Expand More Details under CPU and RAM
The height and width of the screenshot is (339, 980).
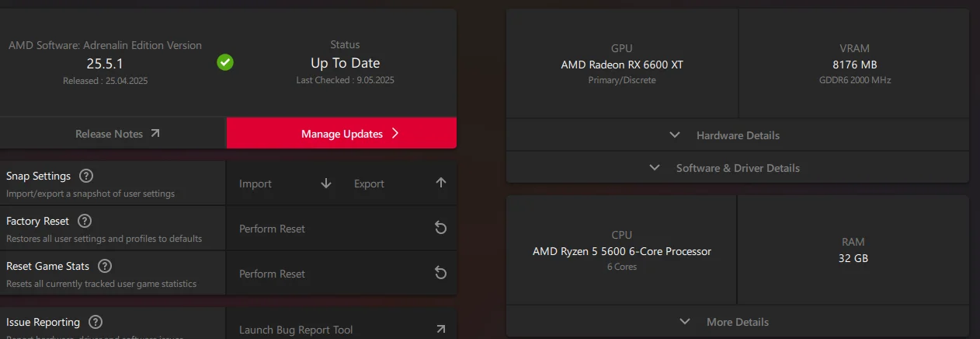point(737,322)
